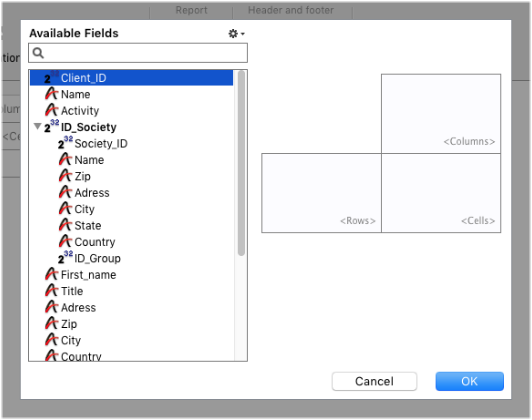
Task: Click the text icon beside State
Action: click(65, 225)
